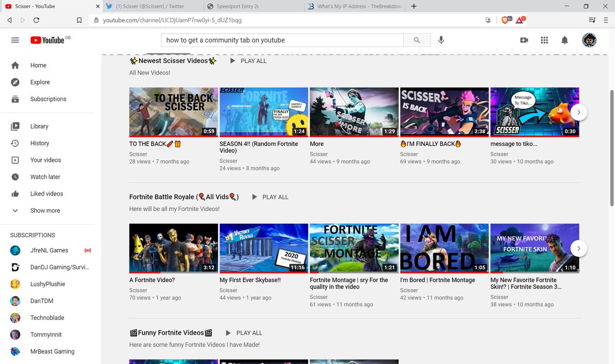
Task: Advance the Fortnite Battle Royale carousel arrow
Action: click(x=579, y=248)
